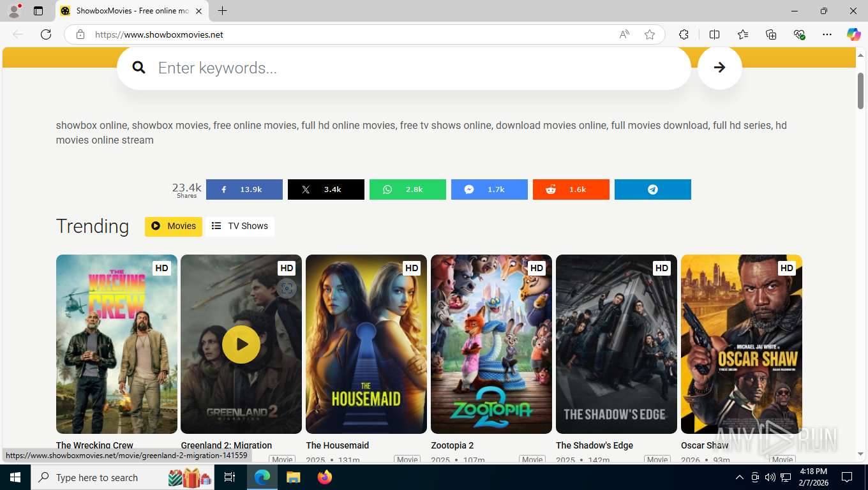Open The Housemaid title link
This screenshot has width=868, height=490.
(337, 445)
